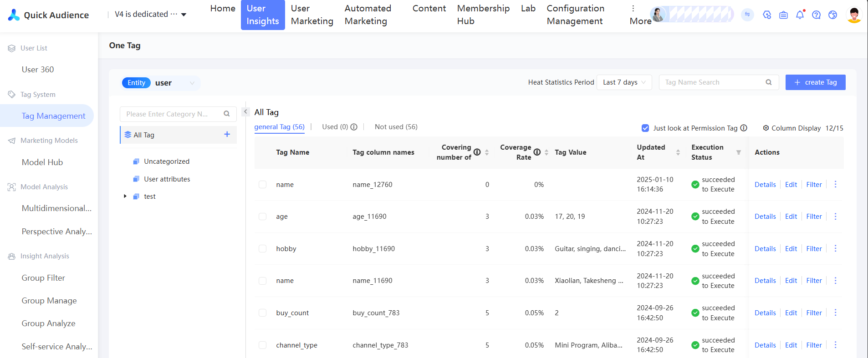Image resolution: width=868 pixels, height=358 pixels.
Task: Click the Tag Name Search input field
Action: coord(713,82)
